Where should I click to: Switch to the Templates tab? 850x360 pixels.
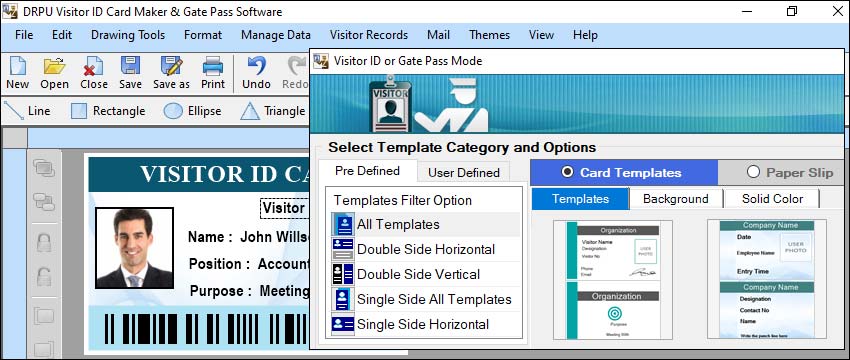click(x=580, y=199)
